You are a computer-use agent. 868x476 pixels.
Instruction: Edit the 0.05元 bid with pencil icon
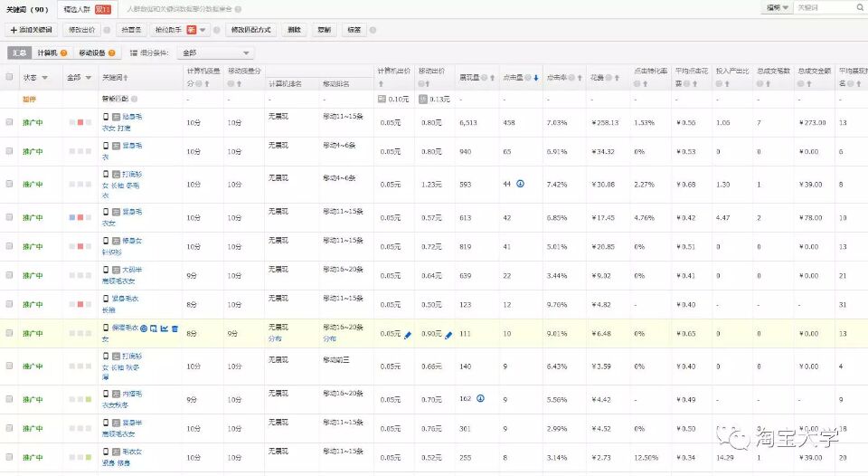(408, 335)
